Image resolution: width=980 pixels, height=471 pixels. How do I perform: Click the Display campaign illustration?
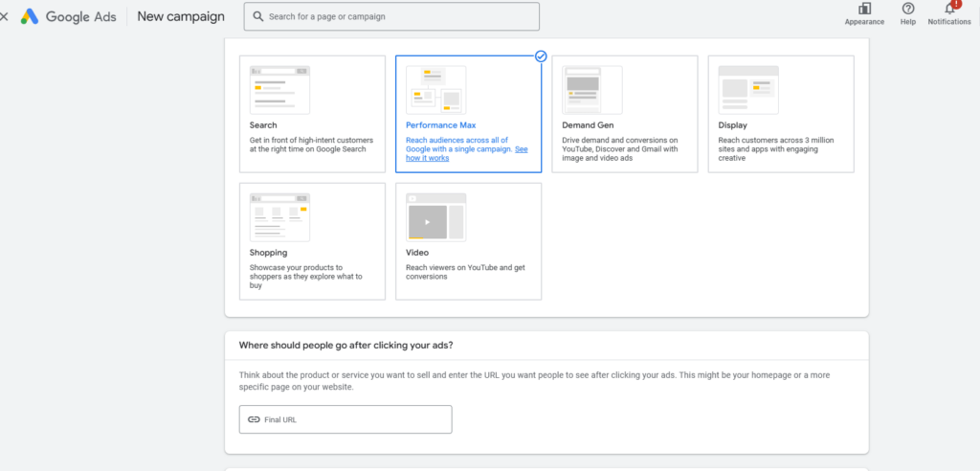coord(748,90)
